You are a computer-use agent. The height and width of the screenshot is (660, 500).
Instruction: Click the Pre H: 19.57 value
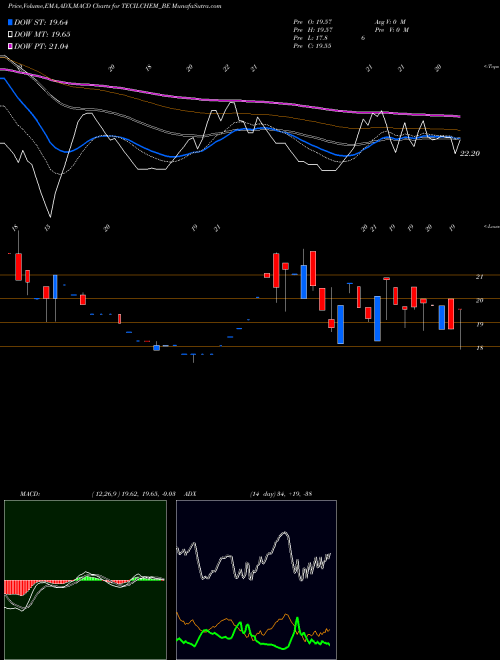click(312, 30)
